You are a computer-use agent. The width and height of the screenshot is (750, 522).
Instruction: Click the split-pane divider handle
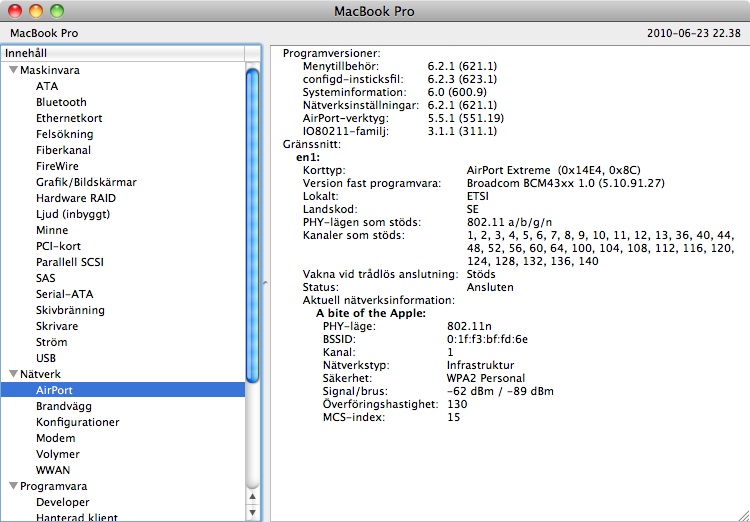point(265,283)
